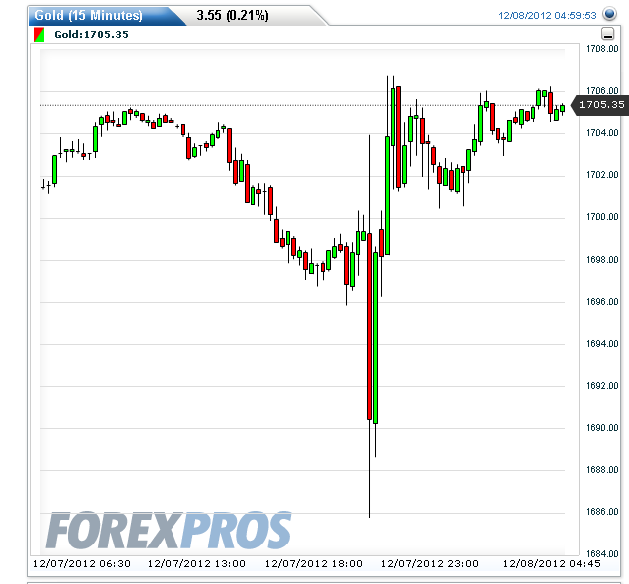Click the last green candle on the chart
Screen dimensions: 629x584
[562, 108]
